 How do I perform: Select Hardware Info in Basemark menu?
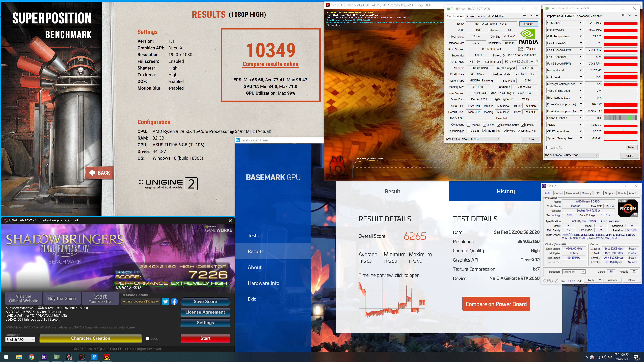pos(263,283)
